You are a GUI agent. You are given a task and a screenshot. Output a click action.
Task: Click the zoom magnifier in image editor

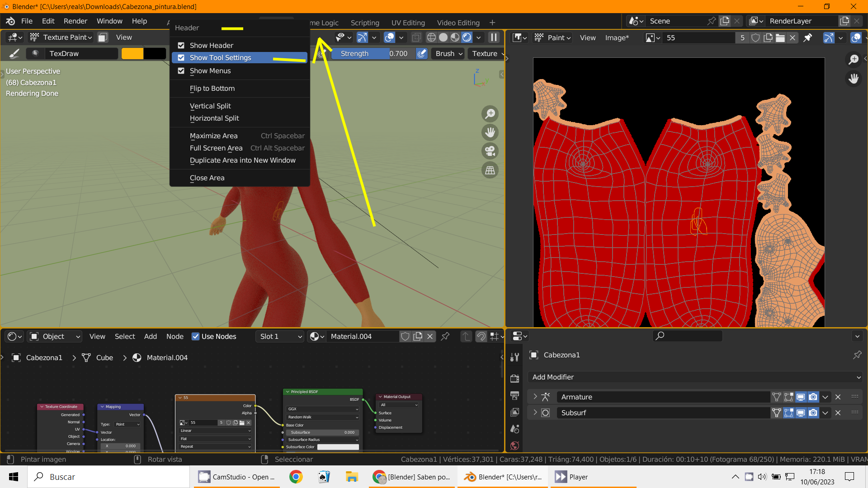point(854,60)
